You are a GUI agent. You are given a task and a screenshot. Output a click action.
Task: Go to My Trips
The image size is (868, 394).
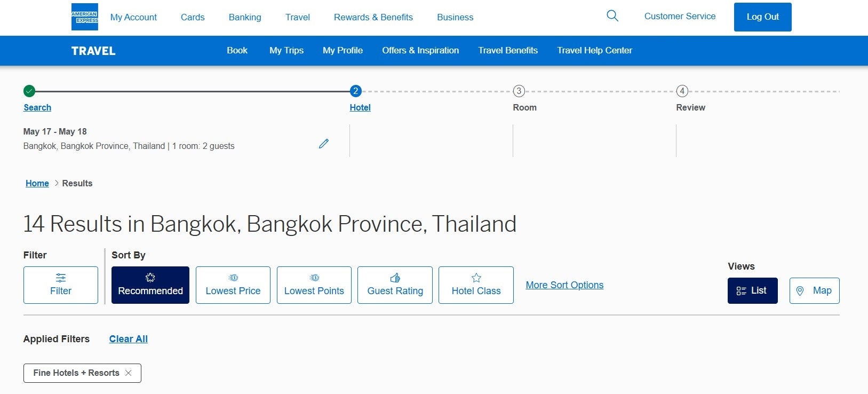pos(286,50)
